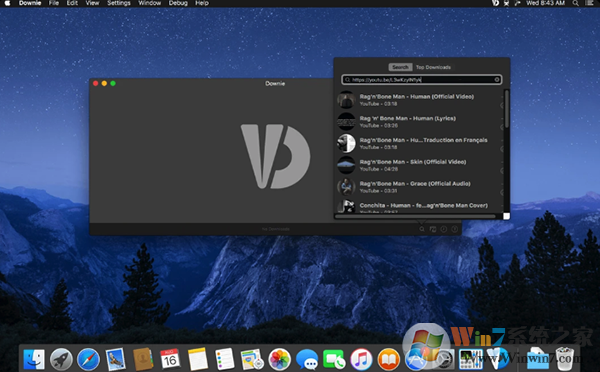
Task: Click the clock showing Wed 8:43 AM
Action: [545, 3]
